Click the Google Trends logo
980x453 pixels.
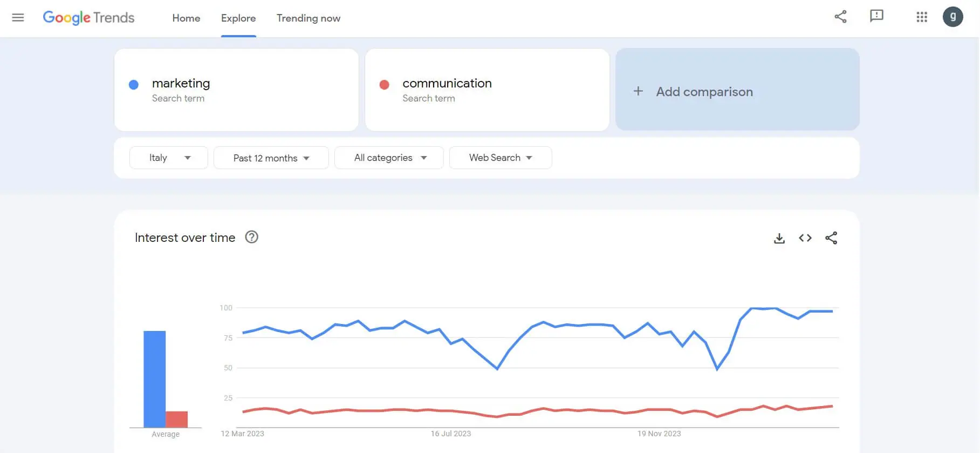click(89, 18)
